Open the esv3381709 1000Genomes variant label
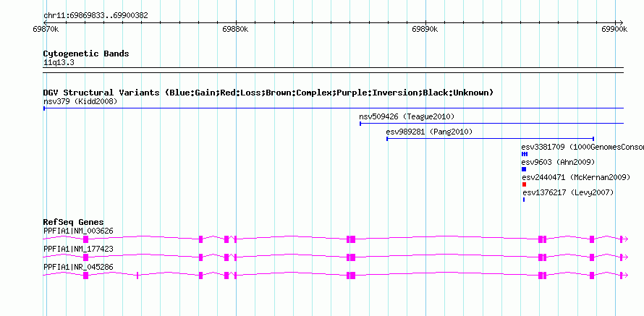This screenshot has width=644, height=316. [x=582, y=147]
